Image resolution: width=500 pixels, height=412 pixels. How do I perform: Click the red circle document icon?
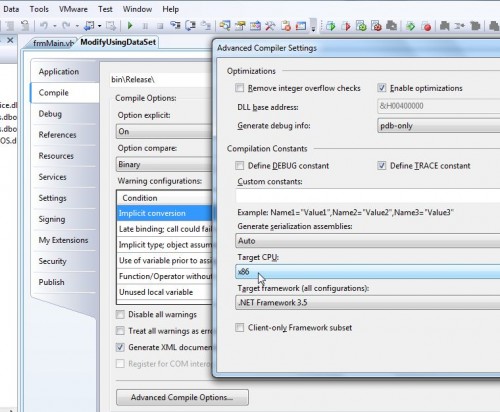(x=426, y=26)
